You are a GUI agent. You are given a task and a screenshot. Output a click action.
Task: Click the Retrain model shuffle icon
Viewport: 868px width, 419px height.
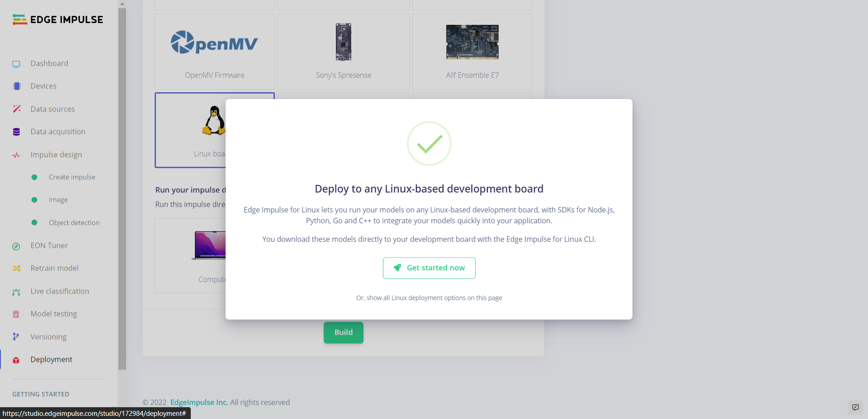[x=17, y=268]
